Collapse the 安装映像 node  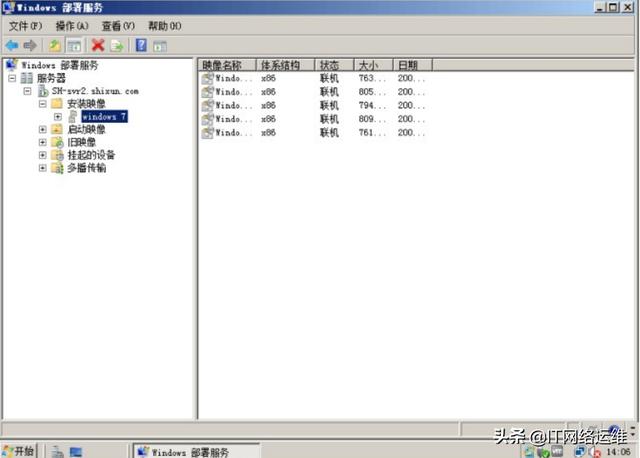click(42, 104)
